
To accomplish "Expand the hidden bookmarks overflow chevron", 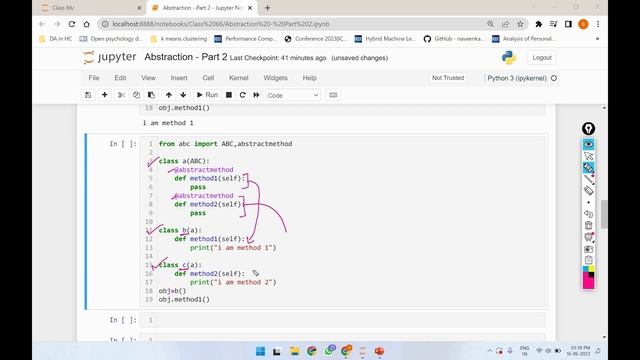I will coord(598,39).
